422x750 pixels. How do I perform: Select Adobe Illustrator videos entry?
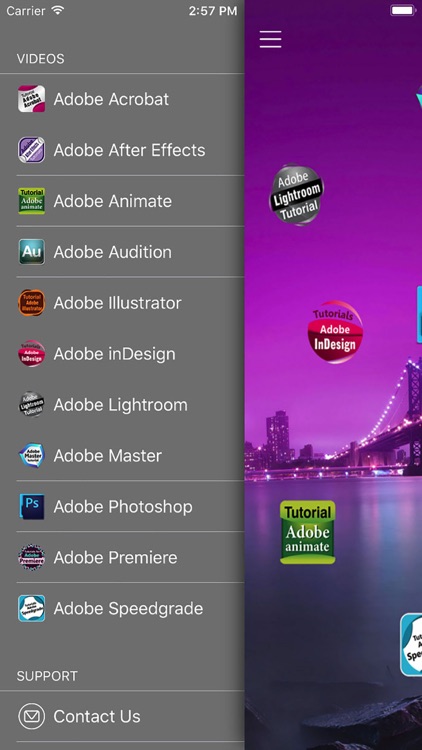pyautogui.click(x=122, y=303)
